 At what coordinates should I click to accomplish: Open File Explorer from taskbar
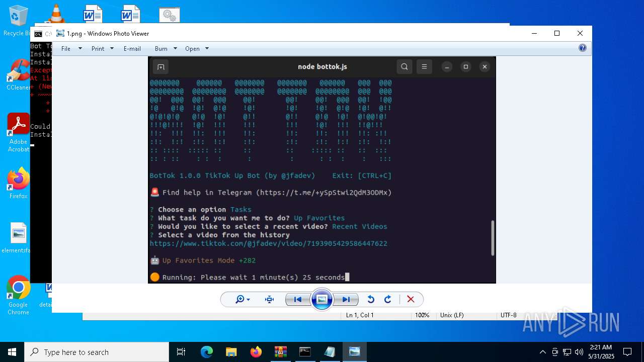point(231,352)
